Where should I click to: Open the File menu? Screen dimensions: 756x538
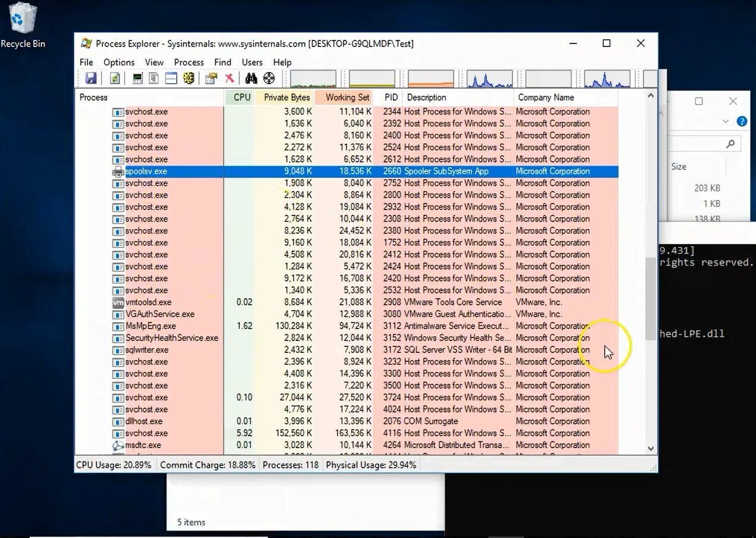coord(86,62)
